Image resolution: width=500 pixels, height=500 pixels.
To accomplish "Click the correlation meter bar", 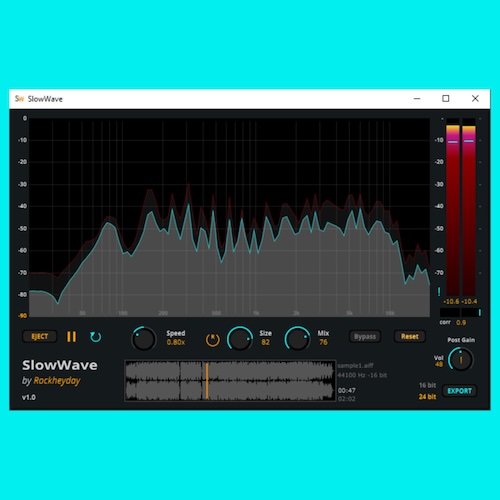I will coord(460,312).
